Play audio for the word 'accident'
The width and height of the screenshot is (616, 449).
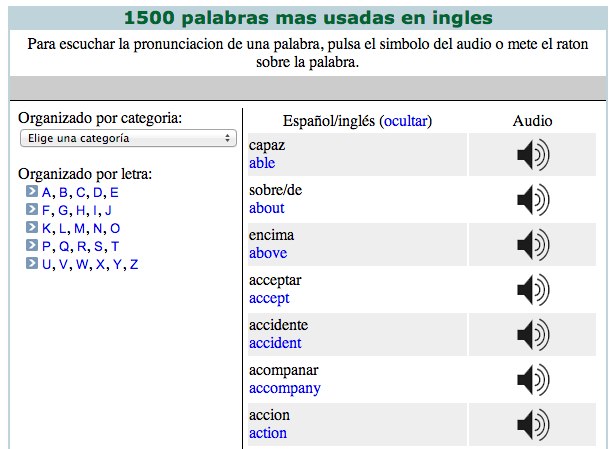pos(532,335)
